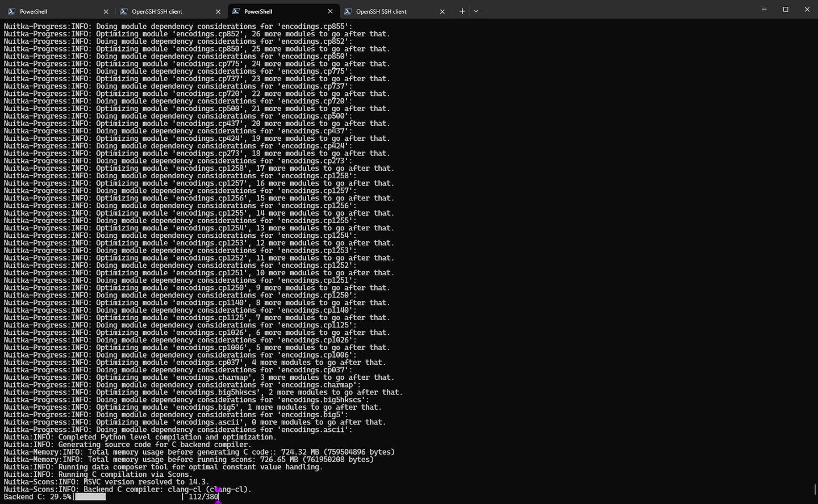Close the terminal window
818x504 pixels.
(x=807, y=10)
